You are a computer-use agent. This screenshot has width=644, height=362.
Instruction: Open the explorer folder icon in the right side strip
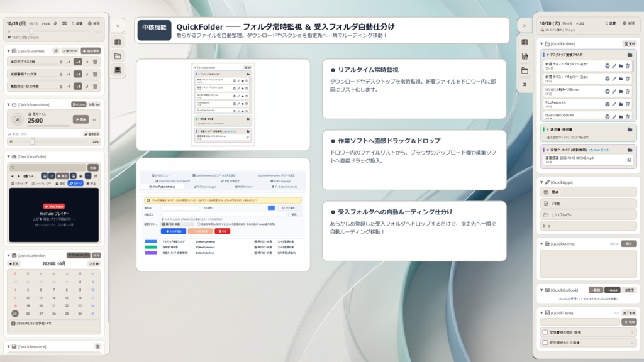(525, 70)
